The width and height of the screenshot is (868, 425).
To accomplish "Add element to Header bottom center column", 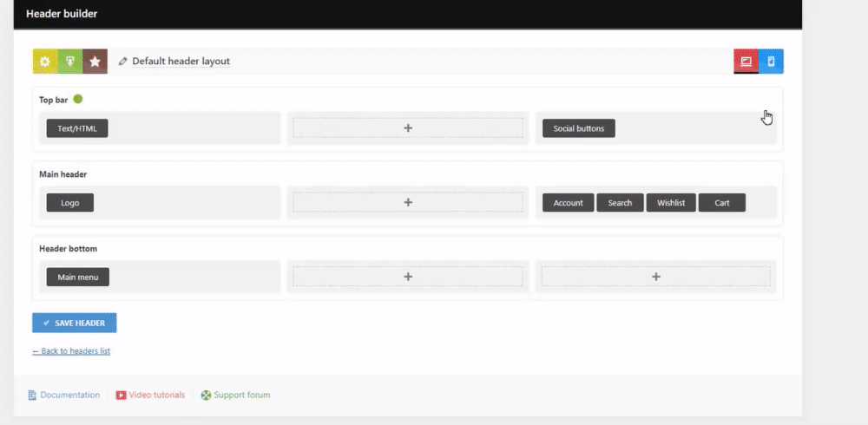I will click(x=408, y=277).
